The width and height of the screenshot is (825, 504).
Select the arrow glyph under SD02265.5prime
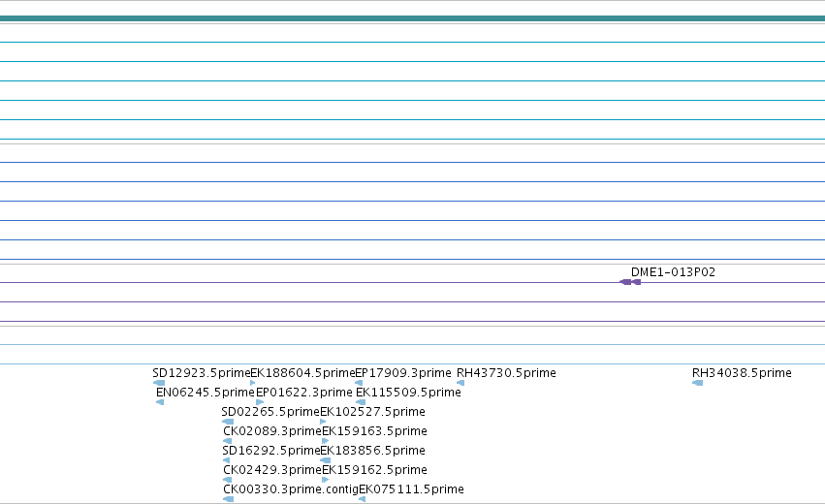click(x=228, y=422)
